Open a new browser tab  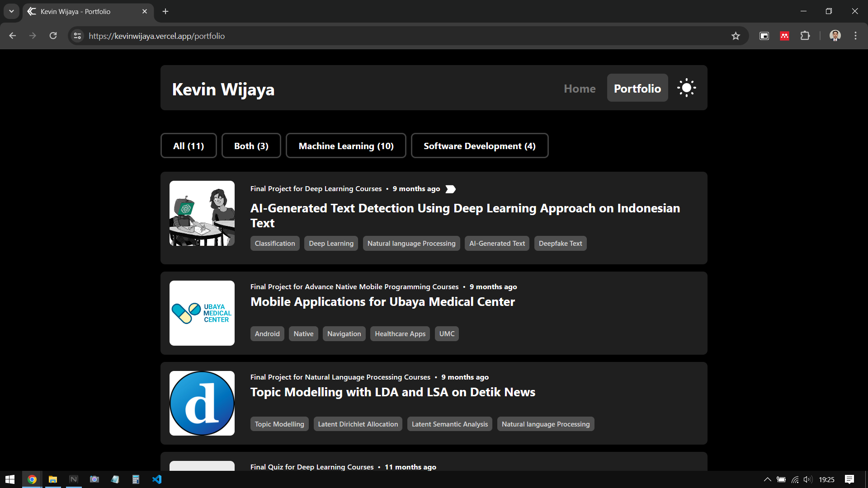[165, 11]
